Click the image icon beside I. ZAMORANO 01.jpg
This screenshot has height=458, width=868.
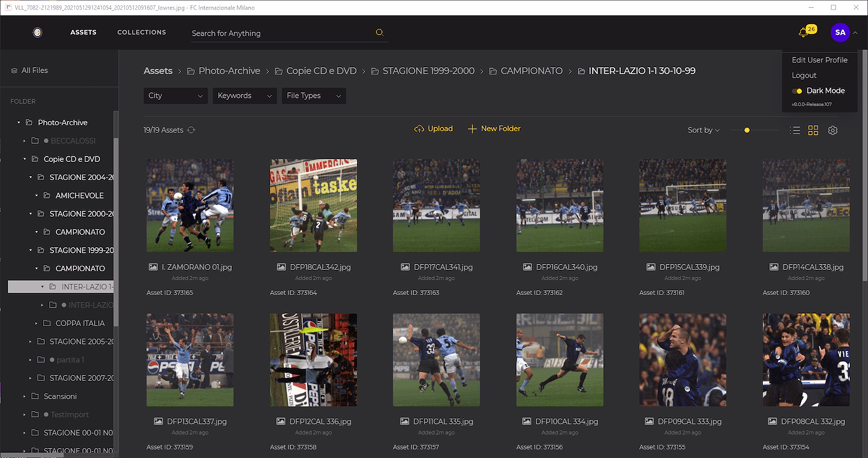153,267
